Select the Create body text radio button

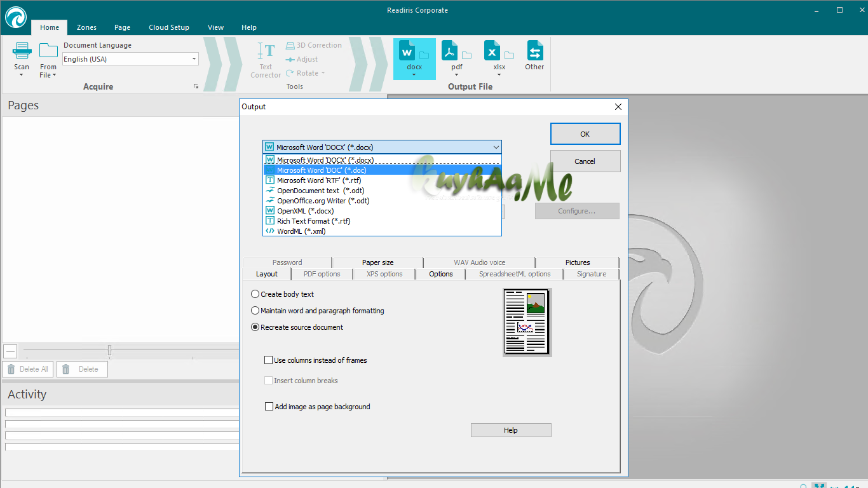click(x=255, y=294)
